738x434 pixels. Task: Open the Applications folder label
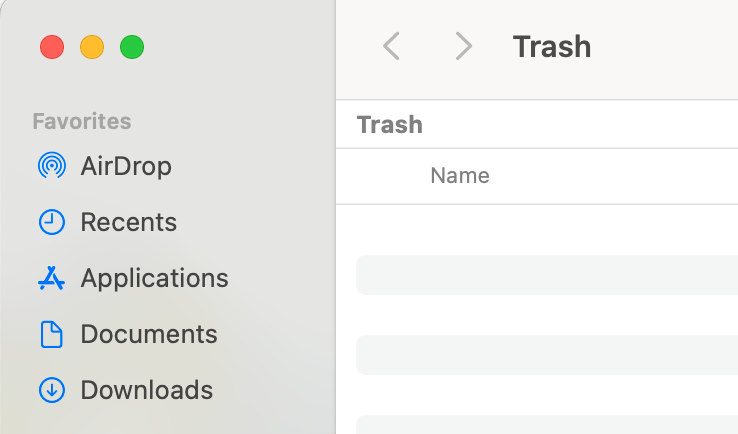click(154, 278)
